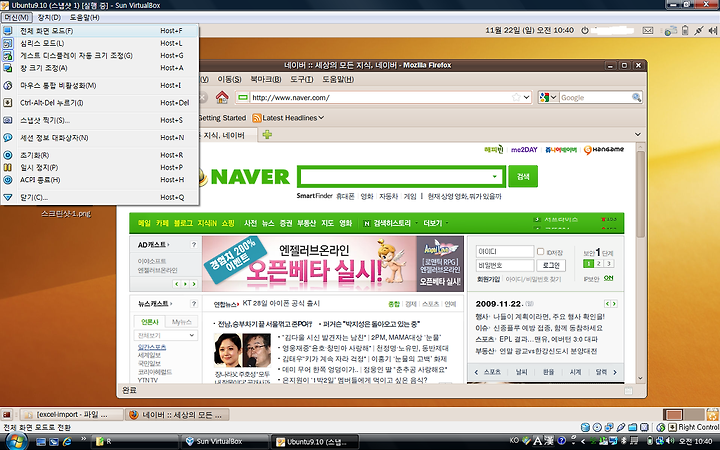Click the first workspace switcher square
Image resolution: width=720 pixels, height=450 pixels.
pos(673,414)
